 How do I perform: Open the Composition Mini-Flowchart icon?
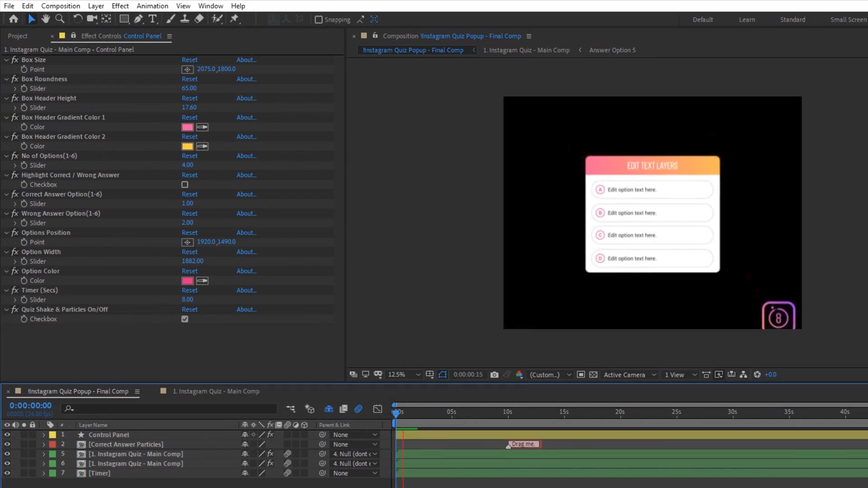pos(291,409)
